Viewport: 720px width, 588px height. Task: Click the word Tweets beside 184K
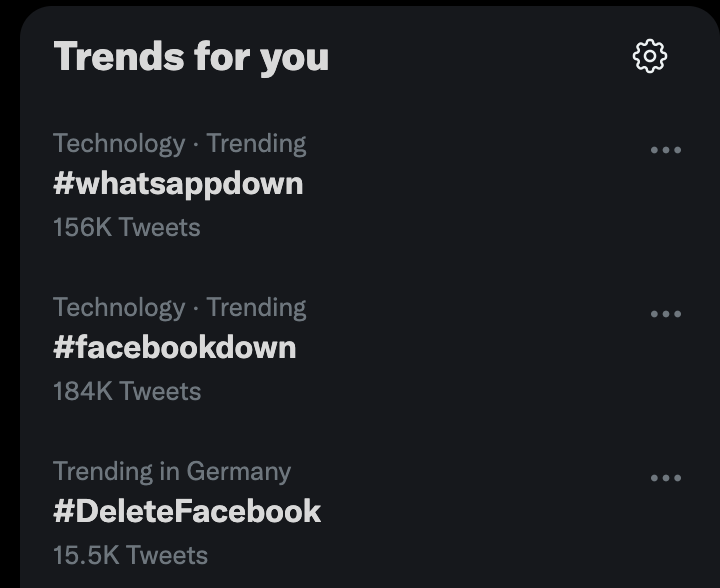coord(160,391)
